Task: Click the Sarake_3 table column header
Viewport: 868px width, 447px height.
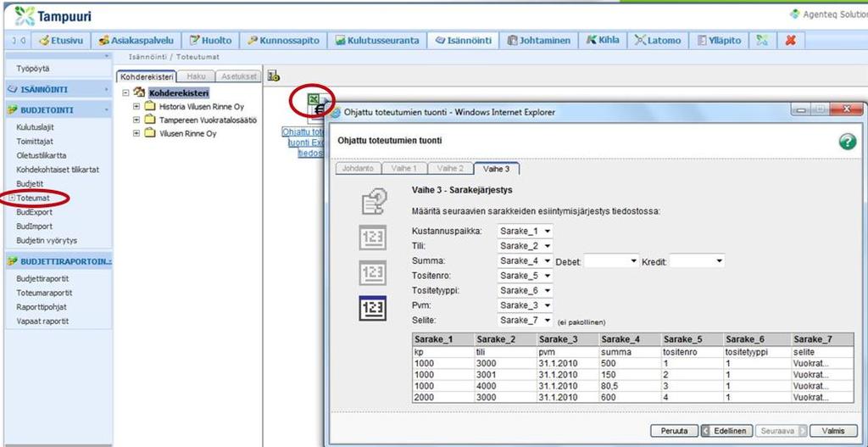Action: (x=568, y=339)
